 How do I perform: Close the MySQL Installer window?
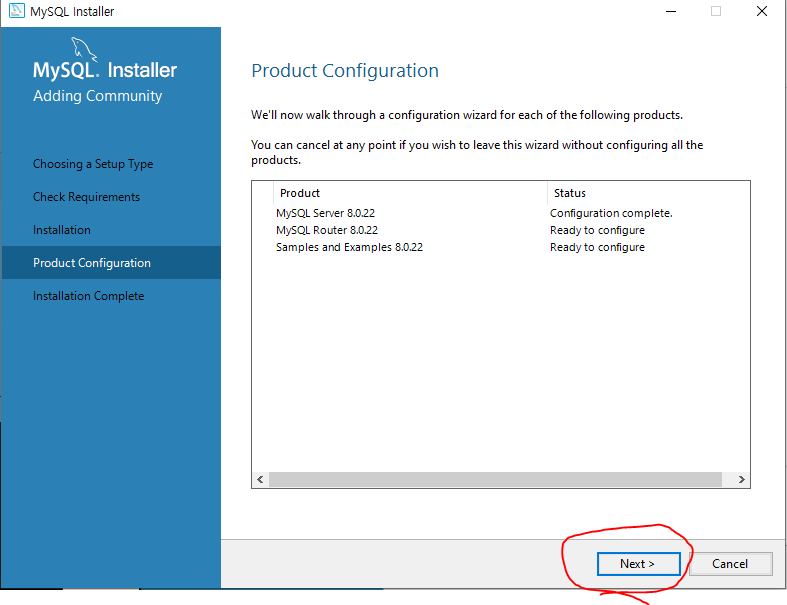[x=762, y=11]
